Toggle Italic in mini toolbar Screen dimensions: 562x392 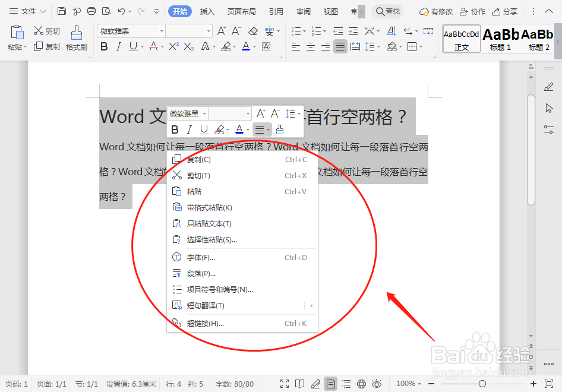coord(190,129)
